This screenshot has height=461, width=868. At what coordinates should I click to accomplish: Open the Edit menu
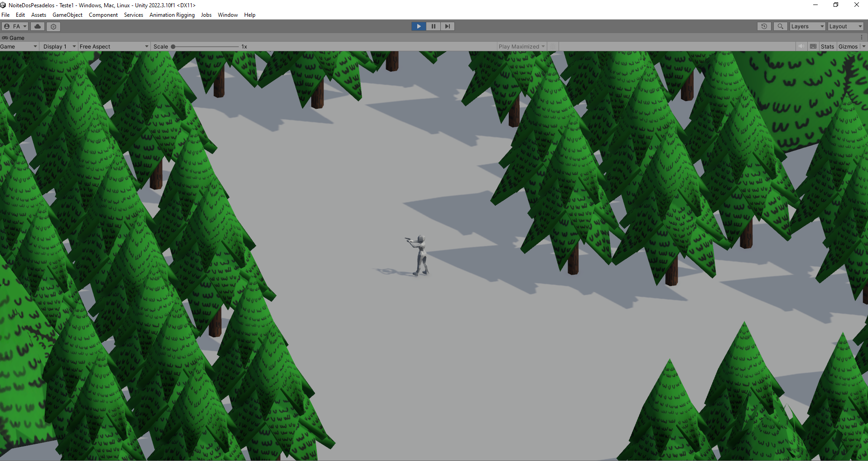(x=20, y=15)
